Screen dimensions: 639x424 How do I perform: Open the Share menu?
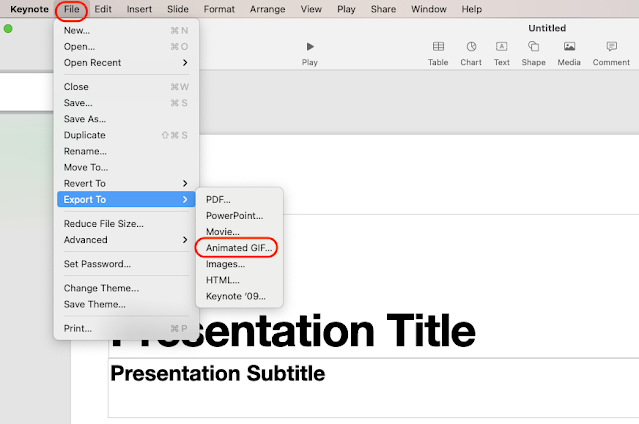[x=383, y=9]
